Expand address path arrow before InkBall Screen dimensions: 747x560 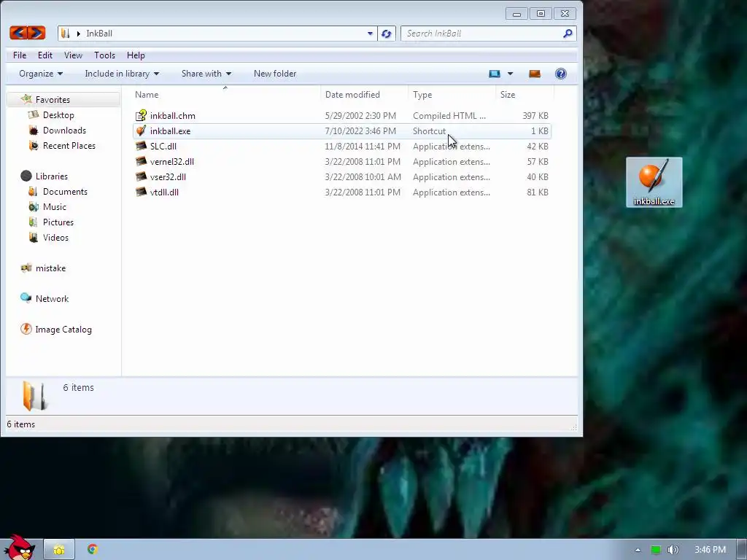[79, 34]
